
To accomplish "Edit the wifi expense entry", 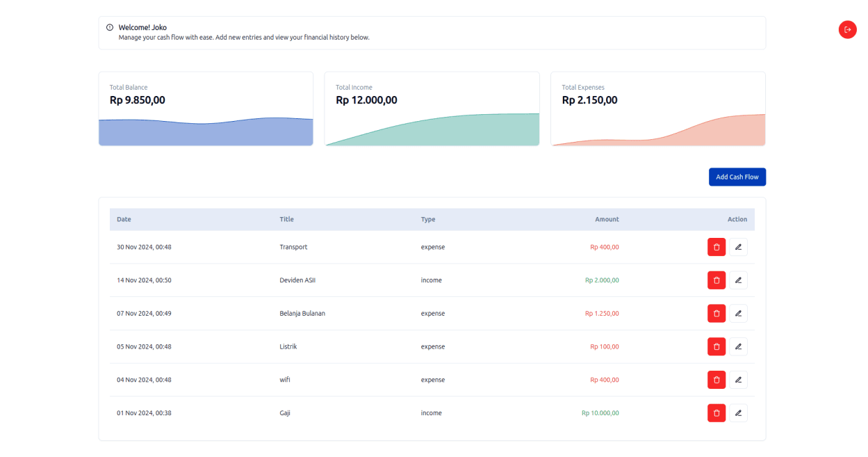I will point(738,380).
